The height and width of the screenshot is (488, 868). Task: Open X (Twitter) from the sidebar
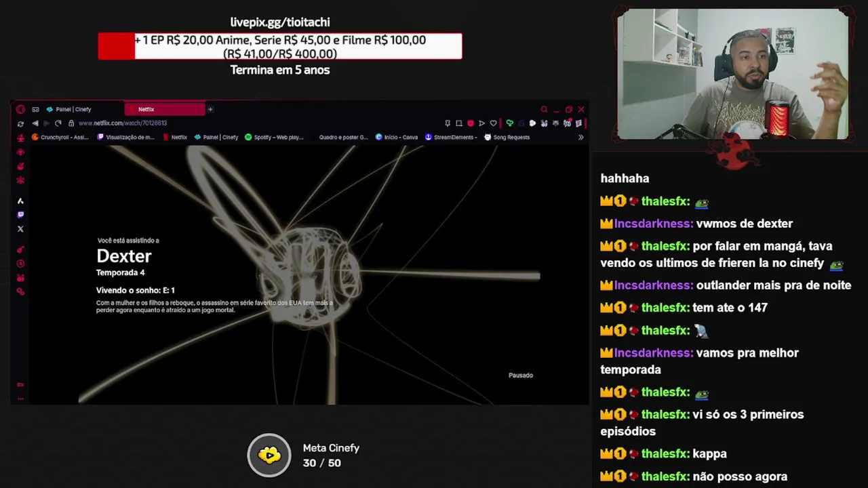(x=20, y=229)
